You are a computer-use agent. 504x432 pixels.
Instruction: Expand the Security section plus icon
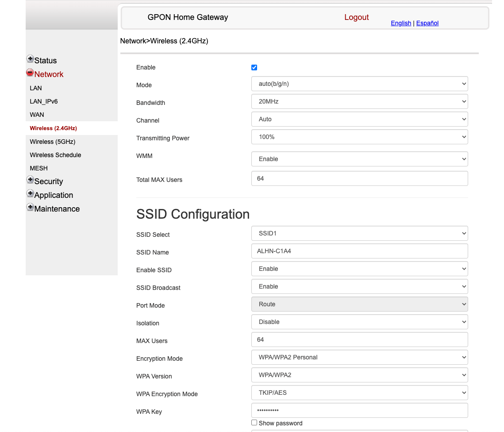pyautogui.click(x=30, y=179)
